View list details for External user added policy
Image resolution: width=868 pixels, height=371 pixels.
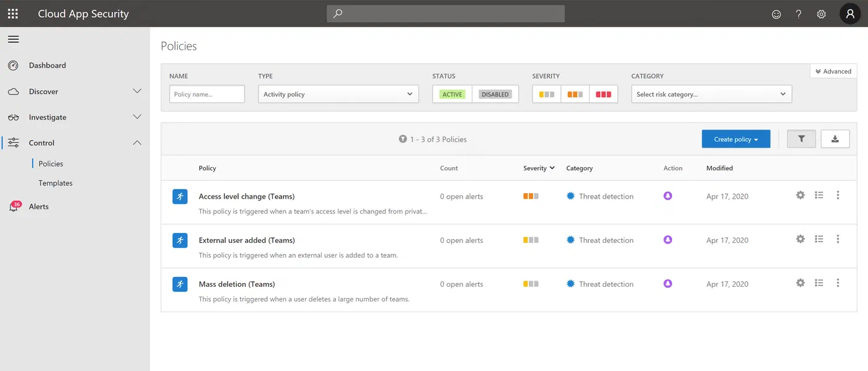[x=819, y=239]
